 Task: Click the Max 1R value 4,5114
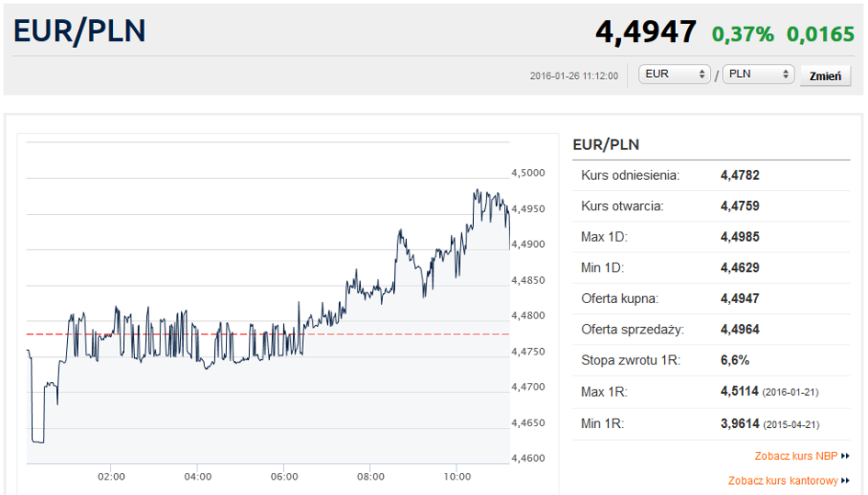coord(739,391)
